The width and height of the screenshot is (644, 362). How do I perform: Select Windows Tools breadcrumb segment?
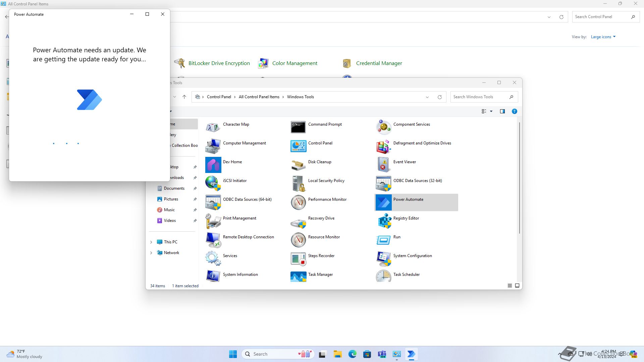pos(301,97)
